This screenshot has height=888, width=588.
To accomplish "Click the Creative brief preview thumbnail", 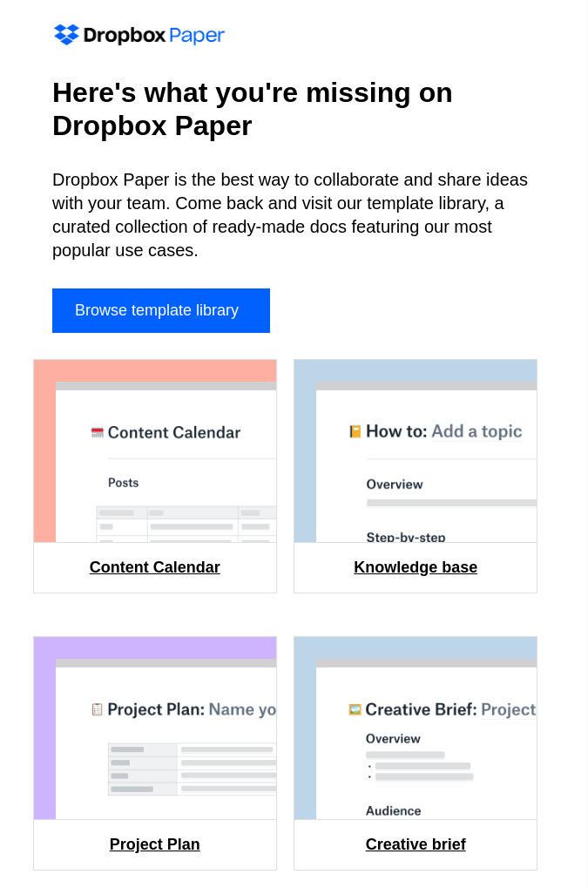I will click(x=416, y=728).
